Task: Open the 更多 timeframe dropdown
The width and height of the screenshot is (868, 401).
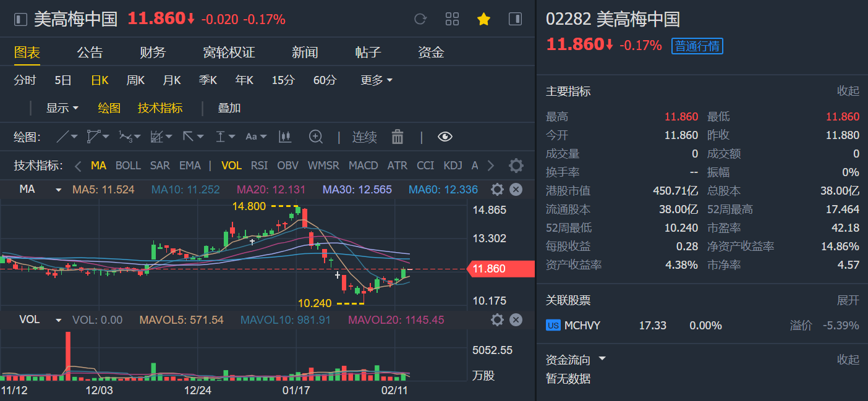Action: (377, 80)
